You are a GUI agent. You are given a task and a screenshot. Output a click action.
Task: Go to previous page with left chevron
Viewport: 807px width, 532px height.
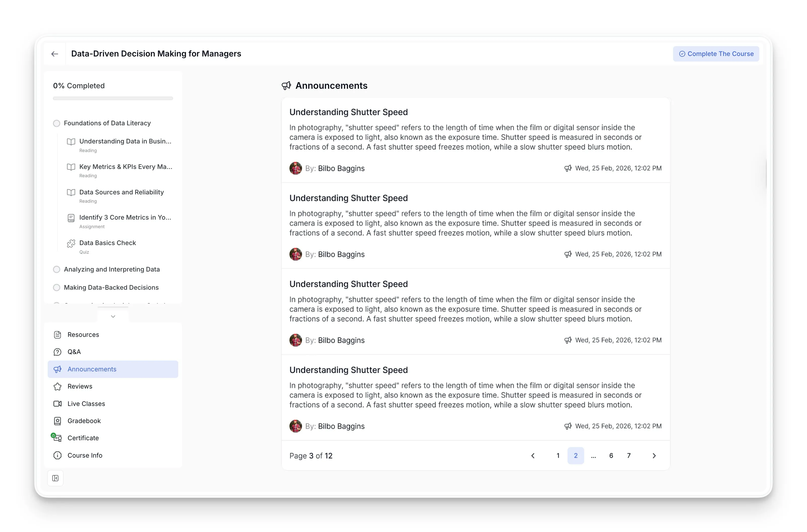pyautogui.click(x=533, y=456)
